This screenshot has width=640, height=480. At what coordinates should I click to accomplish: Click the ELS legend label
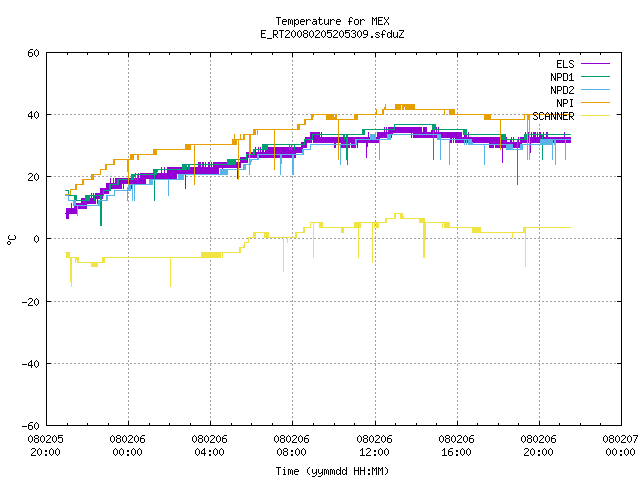[x=565, y=64]
